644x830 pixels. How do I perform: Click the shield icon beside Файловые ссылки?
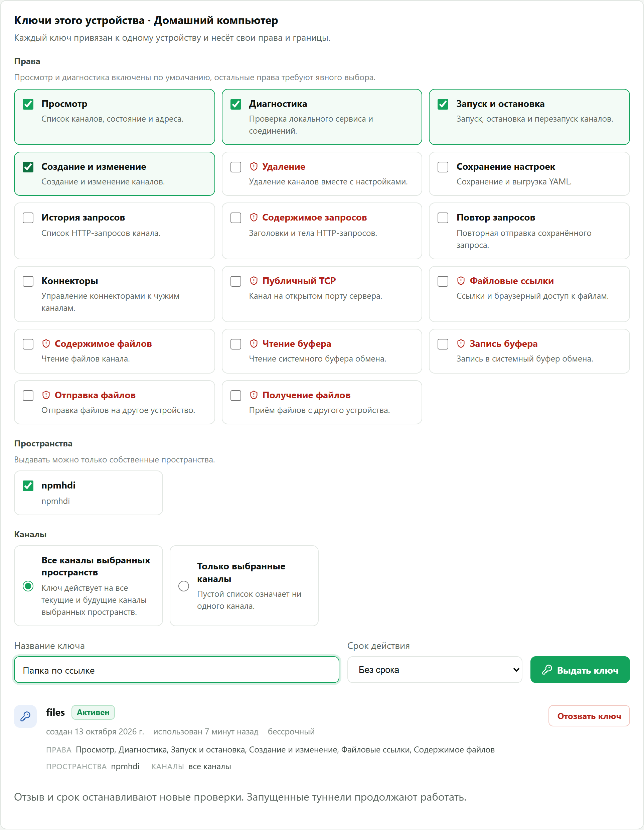[x=461, y=281]
